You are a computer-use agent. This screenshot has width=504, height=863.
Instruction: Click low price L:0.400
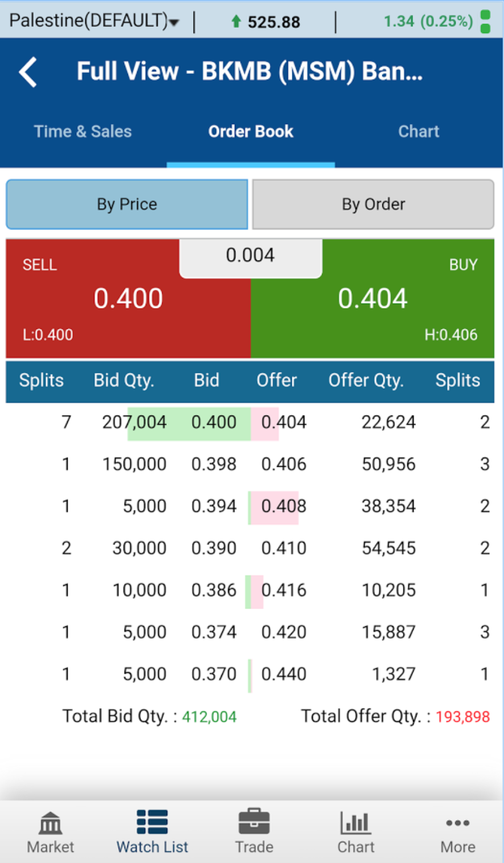click(48, 335)
